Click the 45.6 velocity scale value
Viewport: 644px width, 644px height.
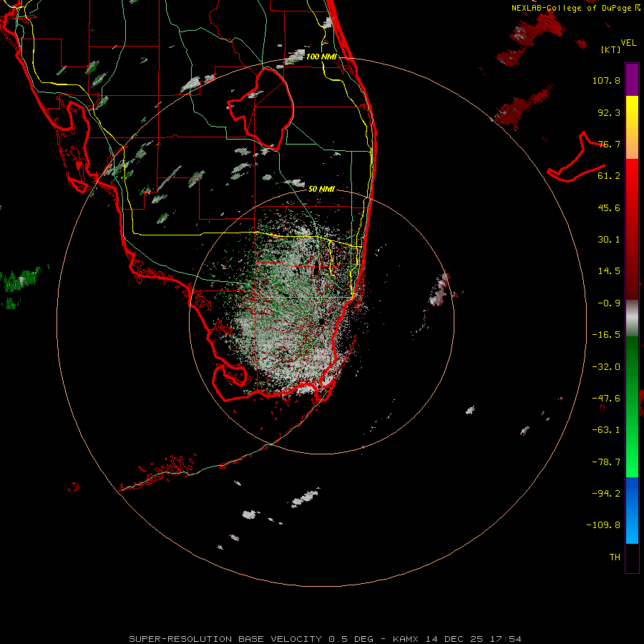609,208
